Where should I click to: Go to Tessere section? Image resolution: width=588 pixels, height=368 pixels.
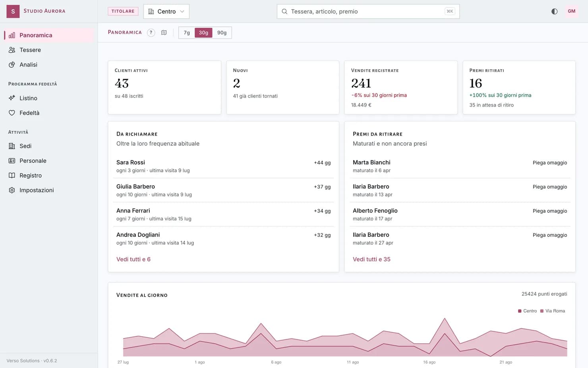(49, 50)
